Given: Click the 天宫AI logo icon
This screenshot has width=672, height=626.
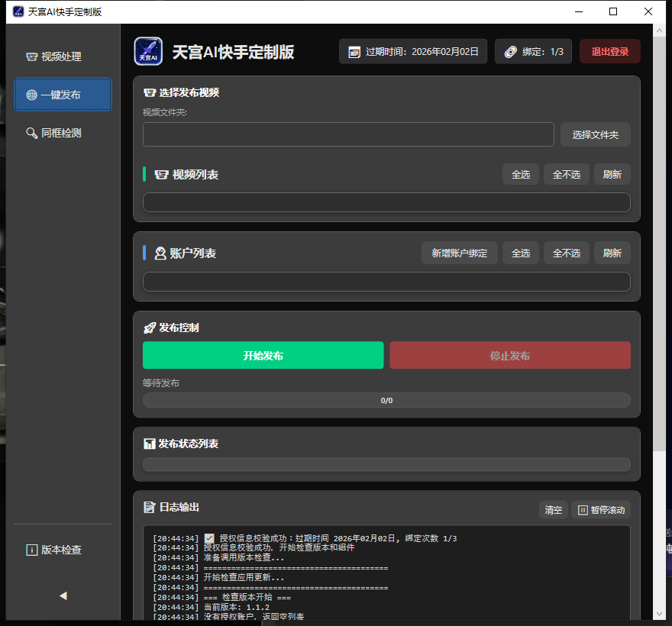Looking at the screenshot, I should (147, 51).
